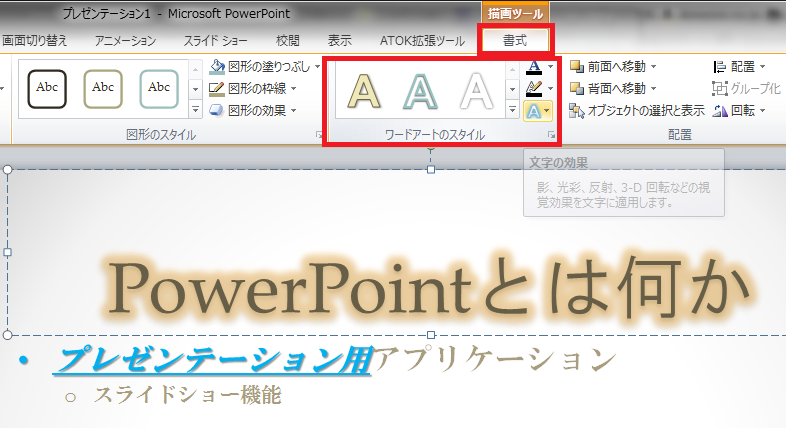786x428 pixels.
Task: Open the アニメーション tab
Action: pos(125,41)
